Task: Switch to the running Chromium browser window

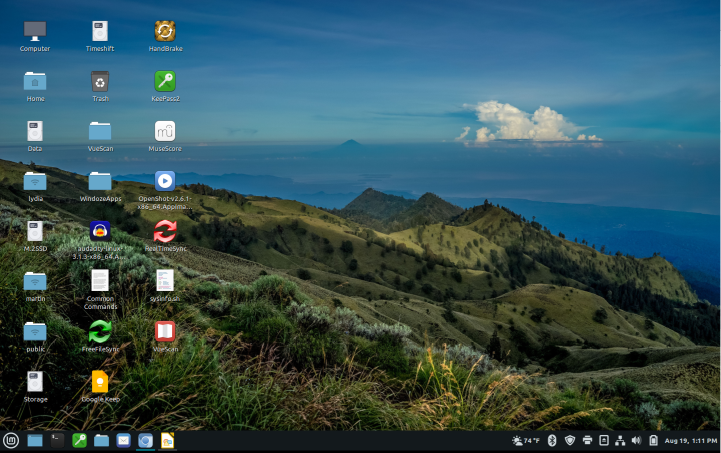Action: 145,441
